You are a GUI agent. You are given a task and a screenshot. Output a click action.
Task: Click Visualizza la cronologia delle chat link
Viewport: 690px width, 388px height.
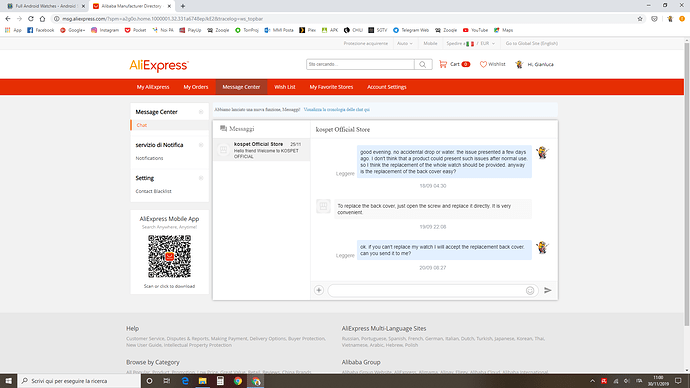337,110
